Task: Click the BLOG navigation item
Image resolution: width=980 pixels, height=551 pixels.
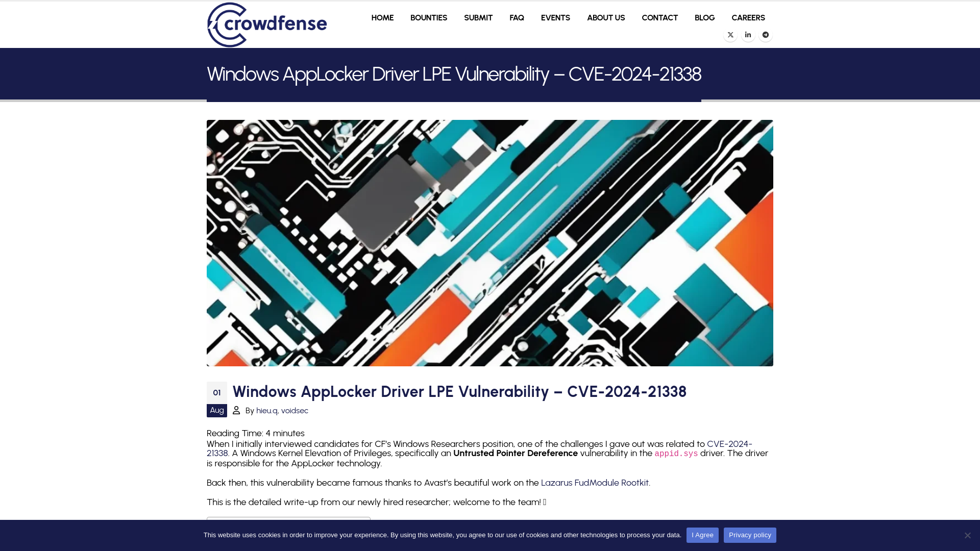Action: (x=704, y=17)
